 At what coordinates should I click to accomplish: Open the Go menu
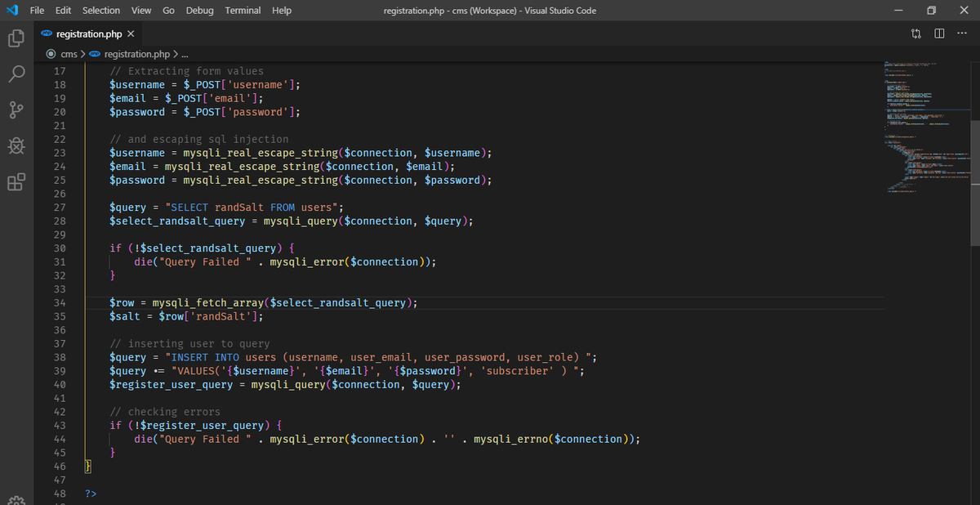[169, 11]
